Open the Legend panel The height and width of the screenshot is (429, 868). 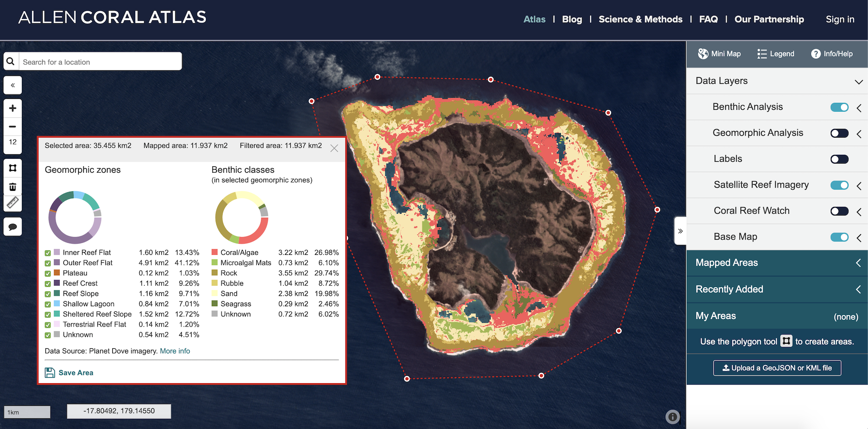(776, 54)
